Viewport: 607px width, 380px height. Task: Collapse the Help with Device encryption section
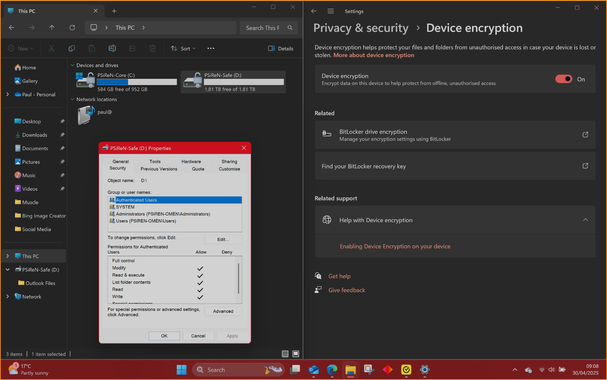click(585, 220)
